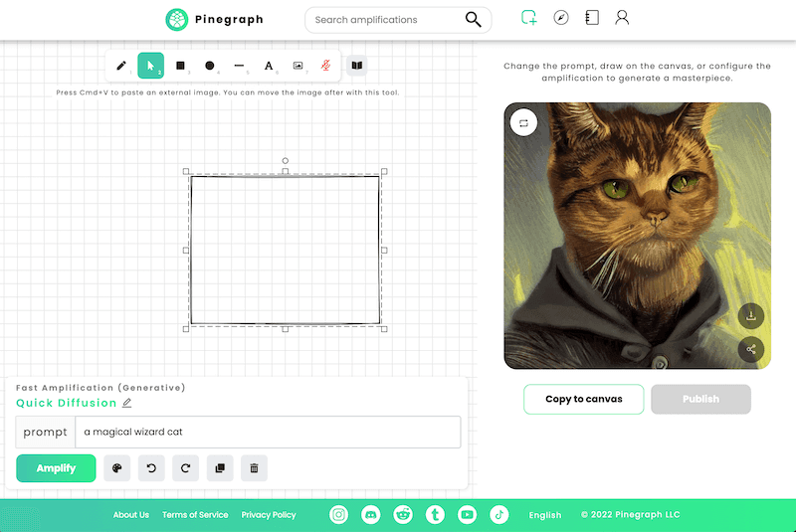Click the duplicate layers icon
The image size is (796, 532).
point(220,468)
